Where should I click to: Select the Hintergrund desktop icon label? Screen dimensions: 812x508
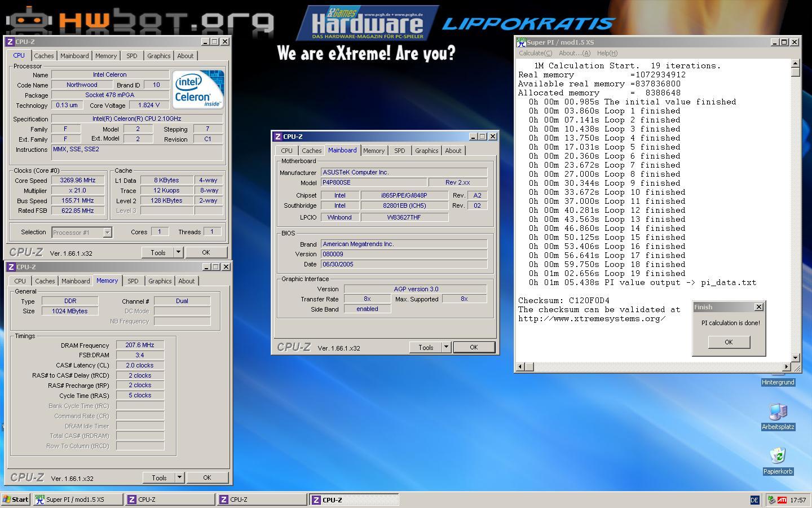click(778, 382)
